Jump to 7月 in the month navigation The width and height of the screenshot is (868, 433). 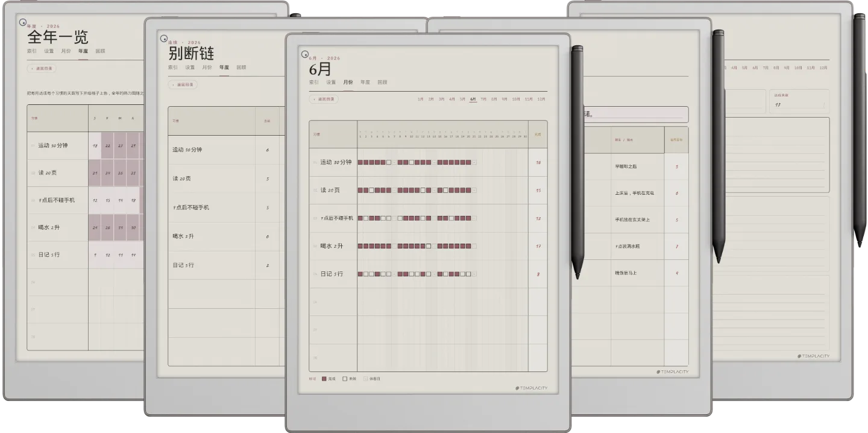pyautogui.click(x=483, y=99)
